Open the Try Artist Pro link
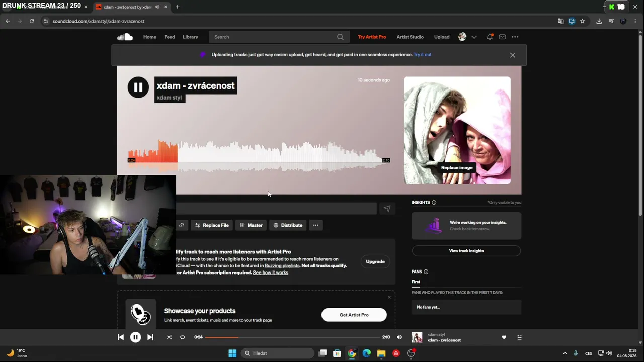The image size is (644, 362). coord(372,37)
